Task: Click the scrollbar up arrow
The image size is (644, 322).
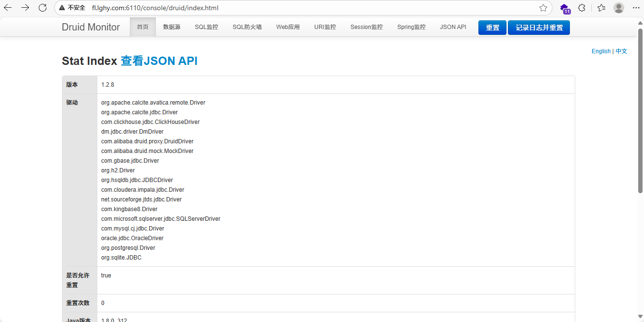Action: coord(640,22)
